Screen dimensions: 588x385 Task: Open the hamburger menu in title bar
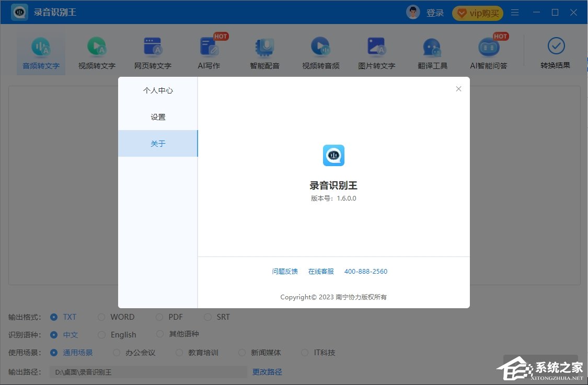(x=515, y=13)
